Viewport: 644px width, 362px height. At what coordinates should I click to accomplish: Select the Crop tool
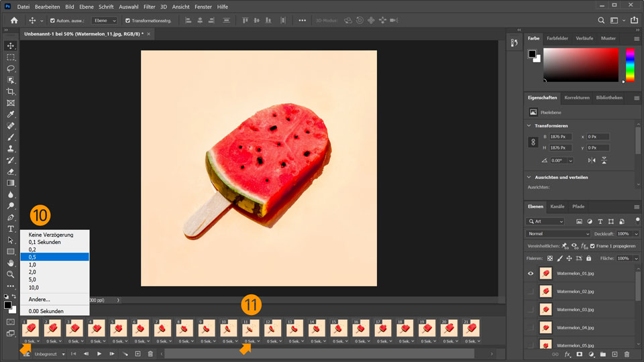pyautogui.click(x=11, y=92)
